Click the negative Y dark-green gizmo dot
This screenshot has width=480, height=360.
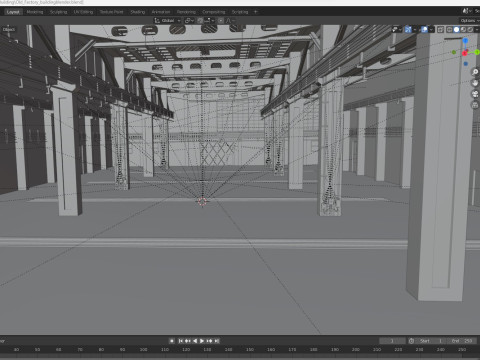point(454,52)
